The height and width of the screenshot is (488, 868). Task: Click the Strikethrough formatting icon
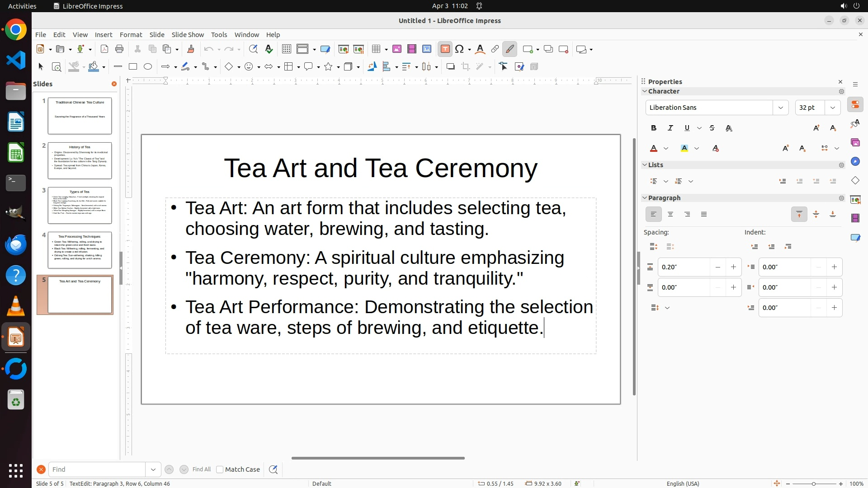coord(712,128)
